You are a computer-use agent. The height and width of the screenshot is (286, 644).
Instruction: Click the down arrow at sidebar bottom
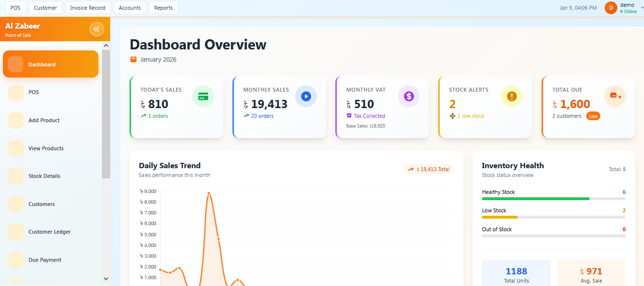point(106,279)
